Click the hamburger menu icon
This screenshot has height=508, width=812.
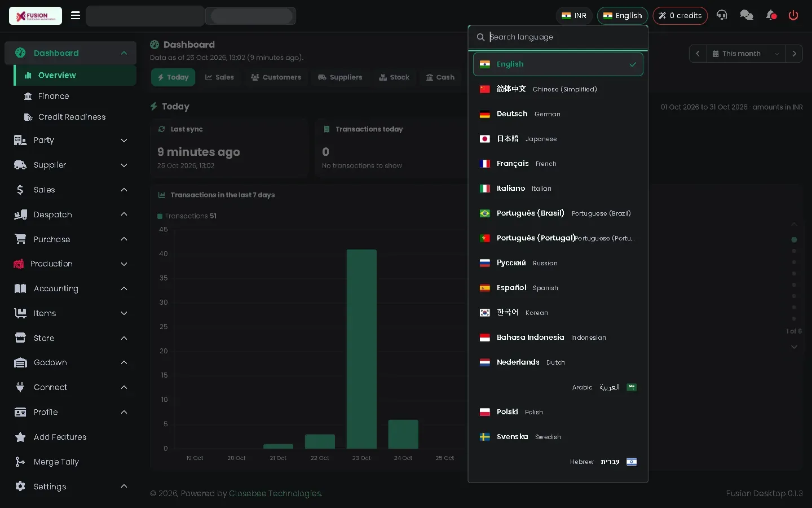[76, 16]
